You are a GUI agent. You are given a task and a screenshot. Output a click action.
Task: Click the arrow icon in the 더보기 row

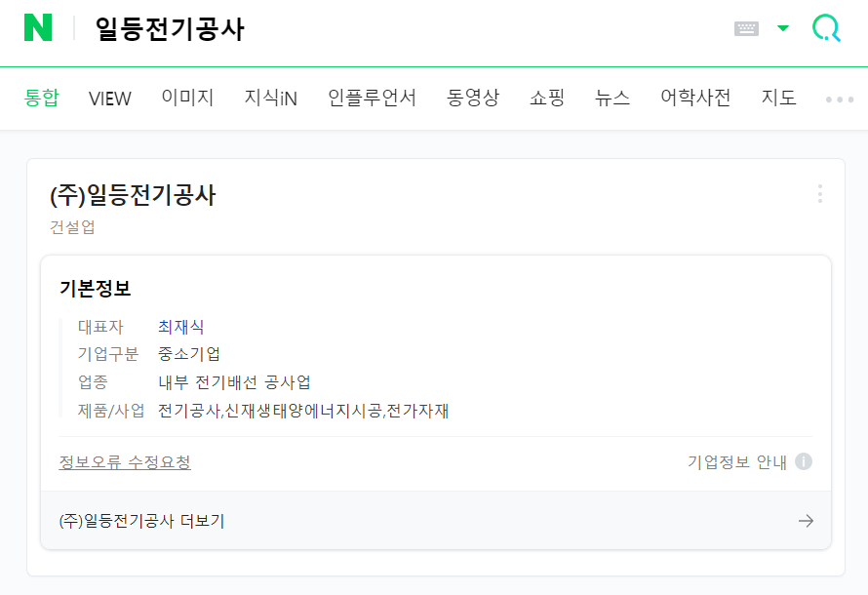806,521
